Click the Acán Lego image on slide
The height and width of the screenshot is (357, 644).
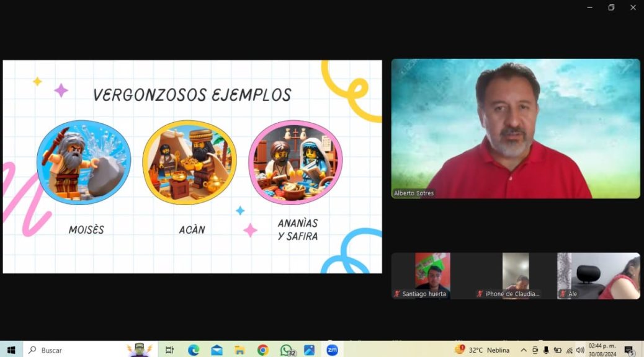(189, 162)
